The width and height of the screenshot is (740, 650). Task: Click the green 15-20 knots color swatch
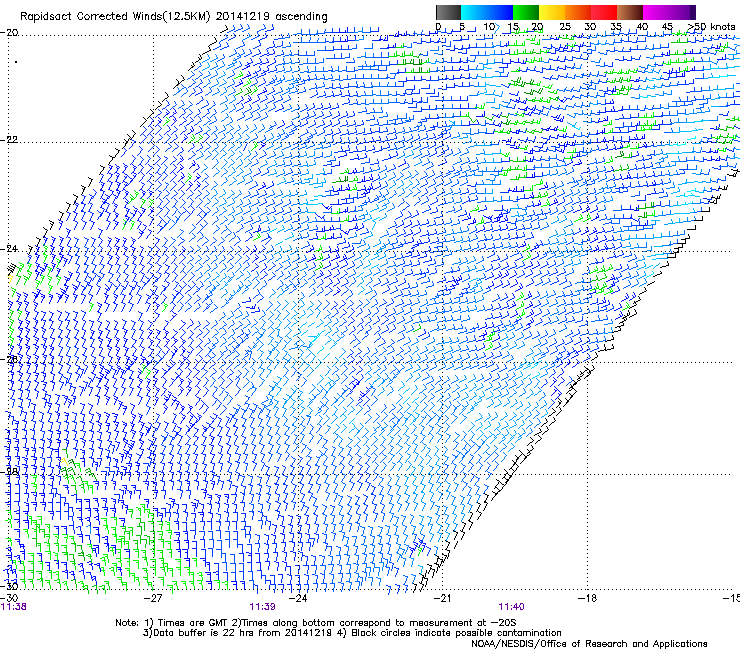pyautogui.click(x=526, y=12)
